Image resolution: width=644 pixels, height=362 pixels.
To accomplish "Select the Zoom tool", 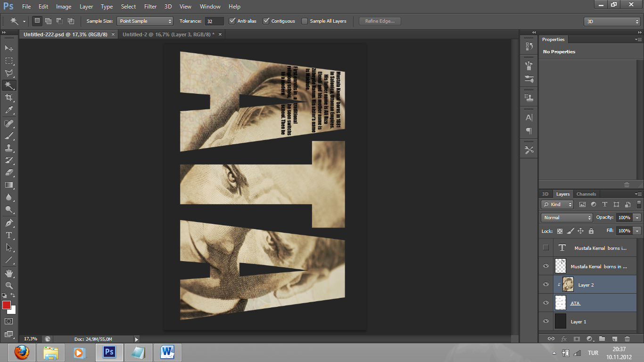I will [9, 285].
